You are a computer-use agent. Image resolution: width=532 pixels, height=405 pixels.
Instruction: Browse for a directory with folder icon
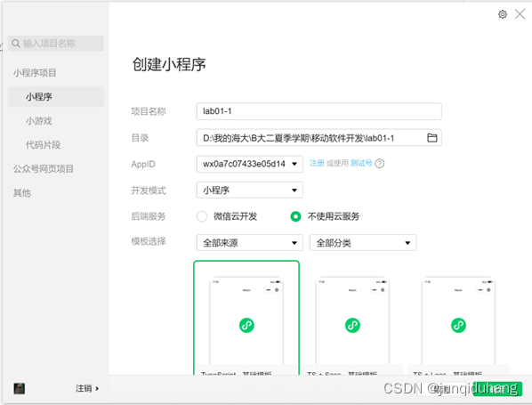431,137
